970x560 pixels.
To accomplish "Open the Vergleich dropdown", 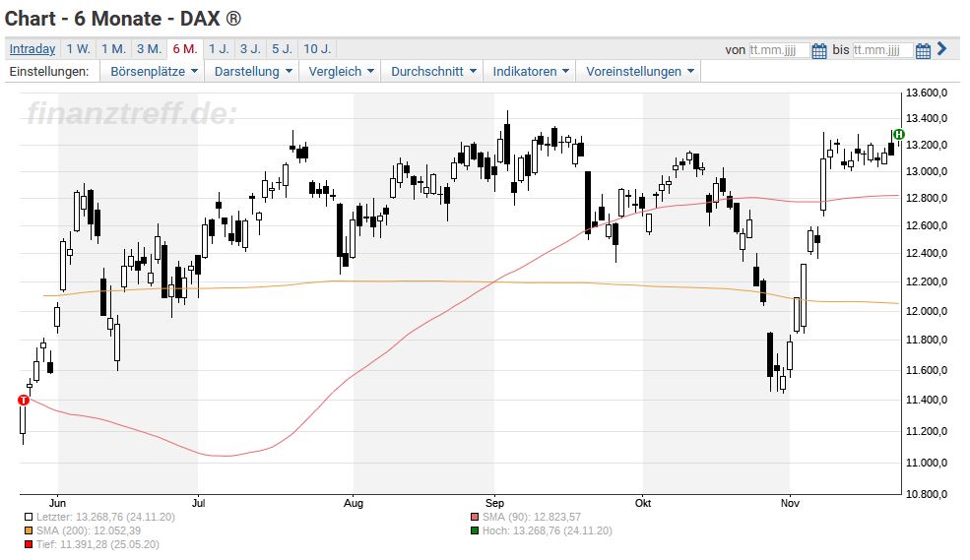I will [341, 72].
